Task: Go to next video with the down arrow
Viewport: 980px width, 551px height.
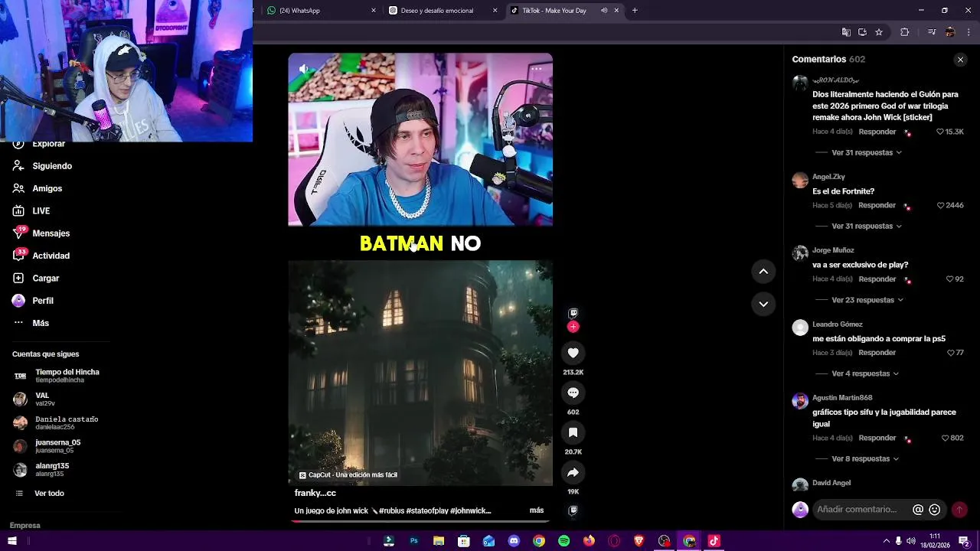Action: [763, 304]
